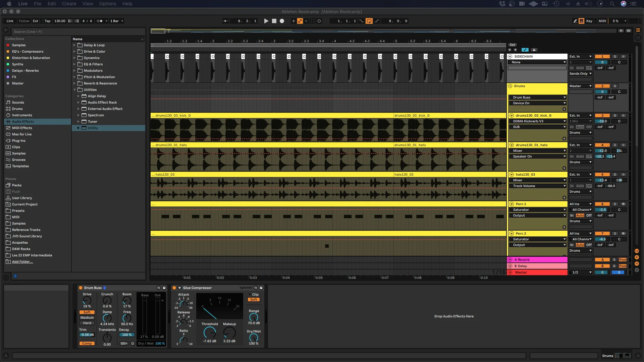
Task: Open the Create menu
Action: click(x=69, y=4)
